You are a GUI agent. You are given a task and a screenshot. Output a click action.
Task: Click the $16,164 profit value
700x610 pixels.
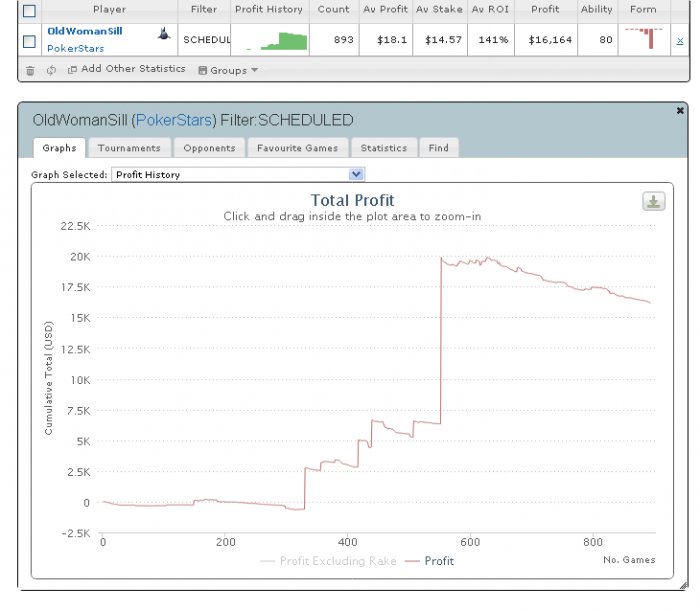(x=550, y=40)
